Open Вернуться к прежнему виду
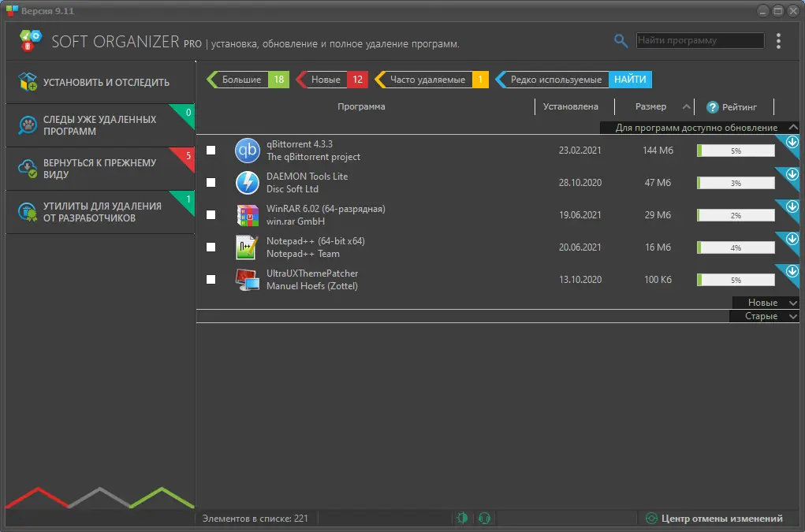Screen dimensions: 805x532 [x=100, y=169]
